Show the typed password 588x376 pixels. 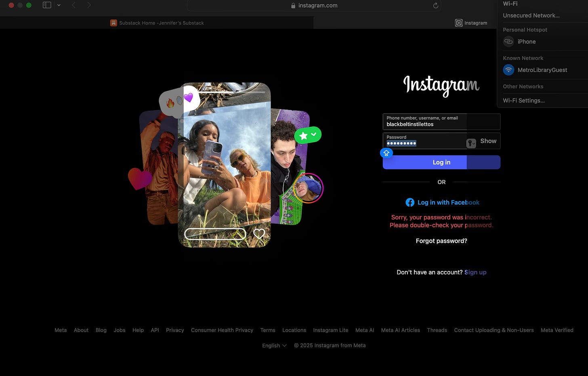pyautogui.click(x=488, y=141)
